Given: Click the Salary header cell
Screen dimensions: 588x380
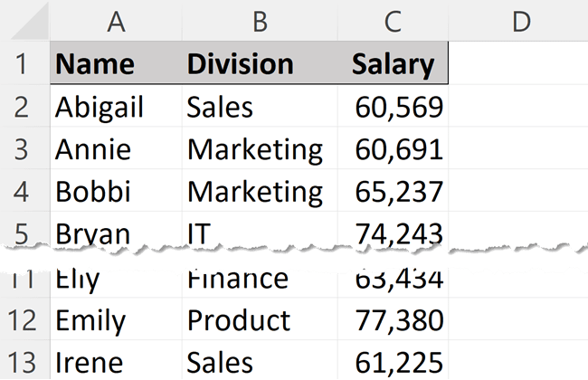Looking at the screenshot, I should click(x=392, y=64).
